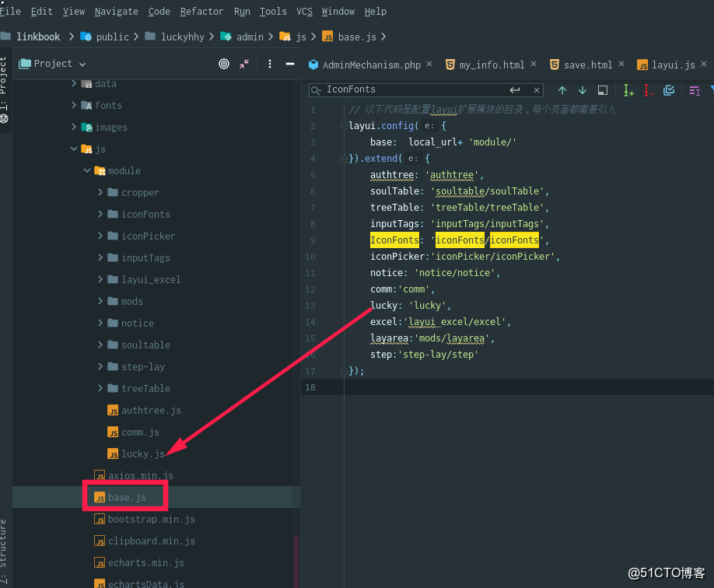The width and height of the screenshot is (714, 588).
Task: Jump to next search occurrence arrow
Action: (x=583, y=90)
